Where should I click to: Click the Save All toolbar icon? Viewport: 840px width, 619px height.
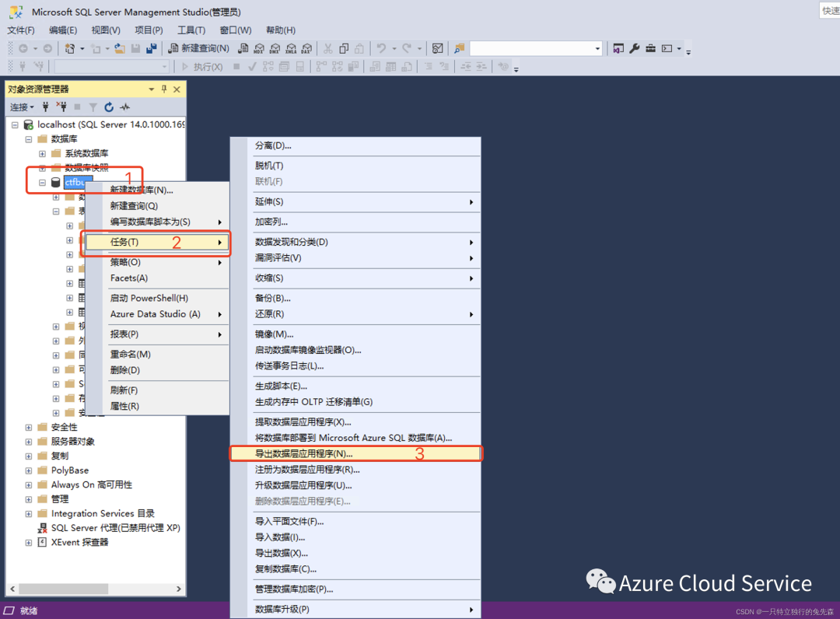coord(152,49)
